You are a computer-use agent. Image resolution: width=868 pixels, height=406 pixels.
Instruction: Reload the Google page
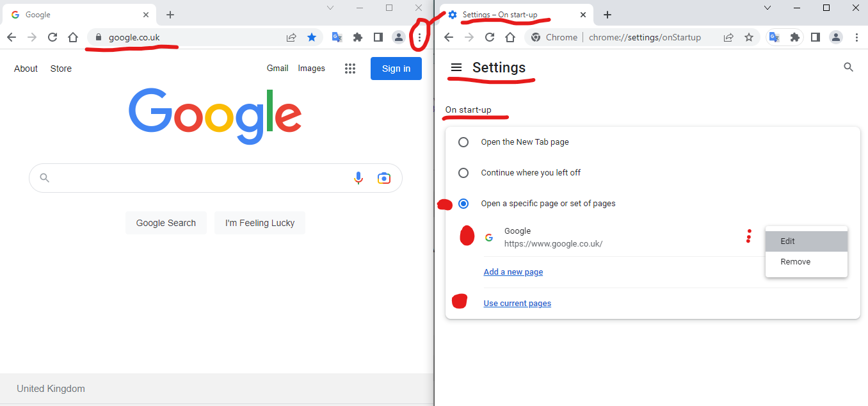tap(52, 37)
